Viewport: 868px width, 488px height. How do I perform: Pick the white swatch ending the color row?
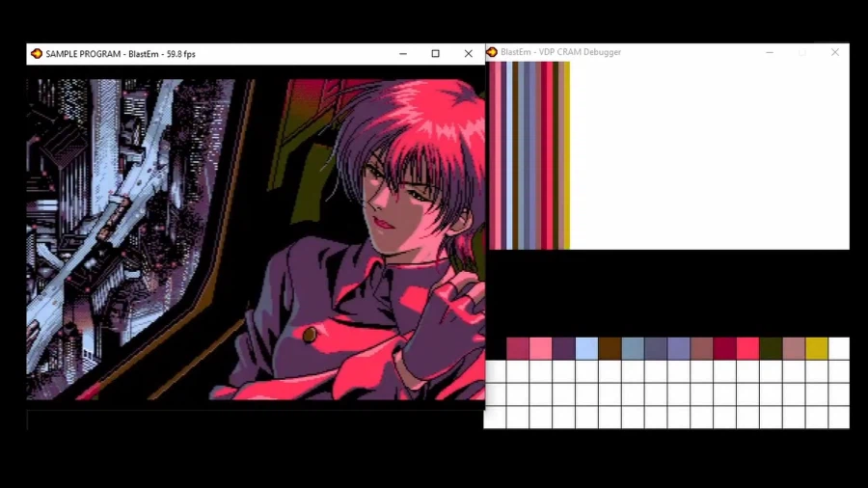point(839,348)
